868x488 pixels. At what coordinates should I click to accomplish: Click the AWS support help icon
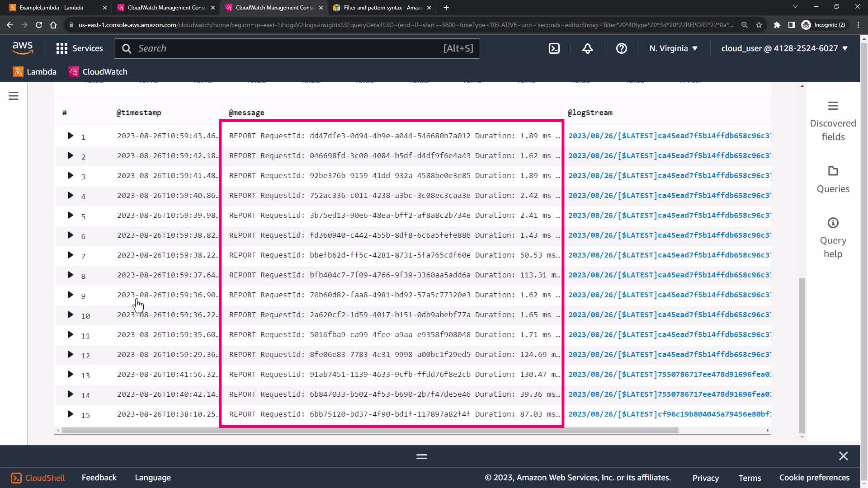pos(621,48)
